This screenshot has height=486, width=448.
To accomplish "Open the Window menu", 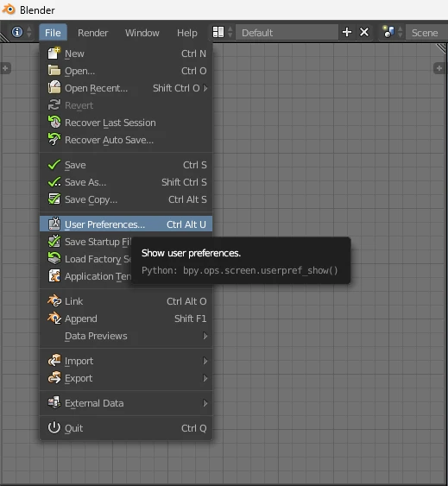I will (x=142, y=33).
